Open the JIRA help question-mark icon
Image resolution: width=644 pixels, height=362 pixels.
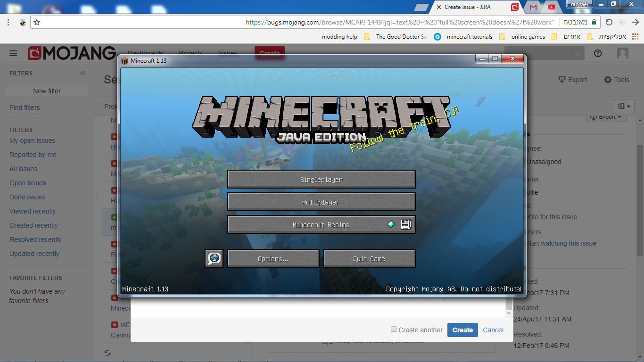[x=598, y=53]
